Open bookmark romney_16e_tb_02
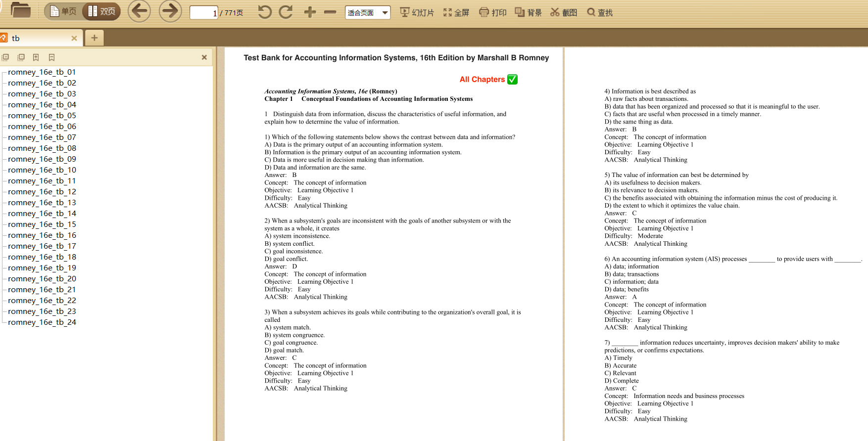The width and height of the screenshot is (868, 441). [x=42, y=83]
